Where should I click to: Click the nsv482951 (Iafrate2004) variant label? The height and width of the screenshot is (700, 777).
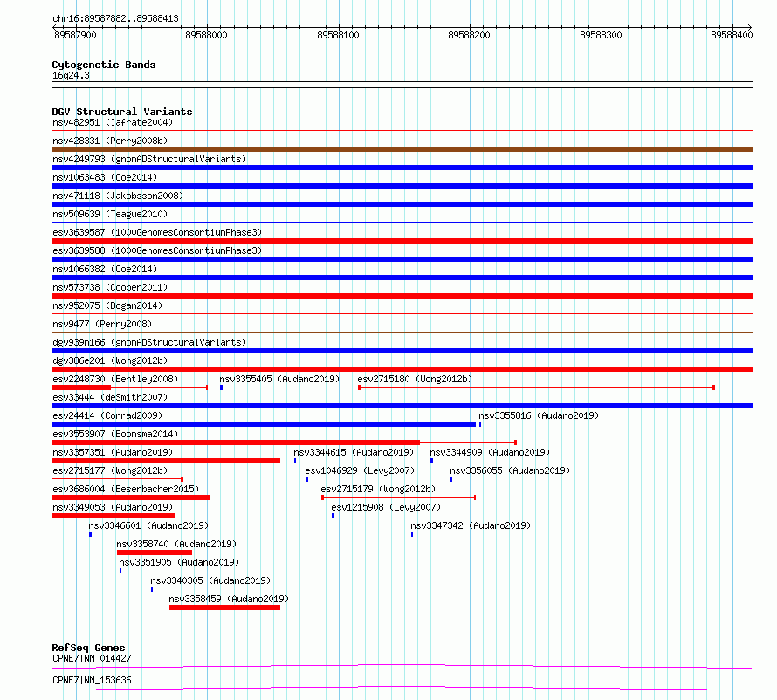(113, 122)
